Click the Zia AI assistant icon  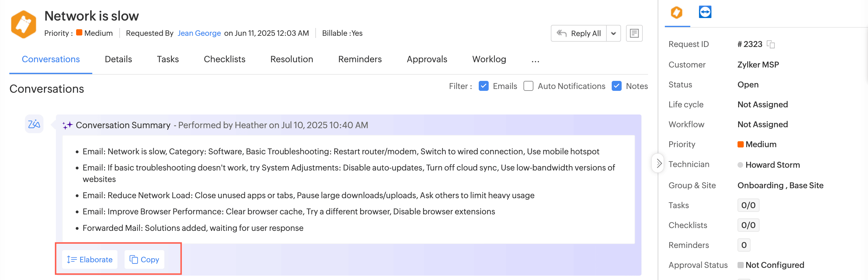pyautogui.click(x=34, y=124)
